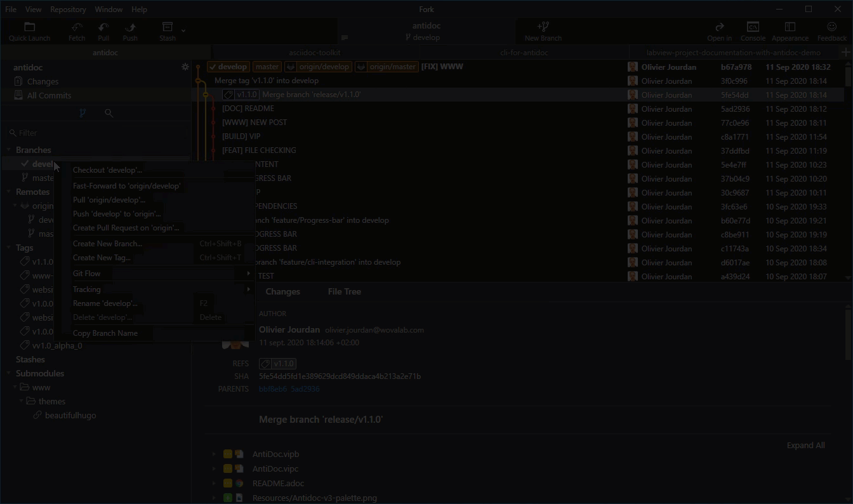The width and height of the screenshot is (853, 504).
Task: Choose Create New Branch... menu entry
Action: [x=154, y=244]
